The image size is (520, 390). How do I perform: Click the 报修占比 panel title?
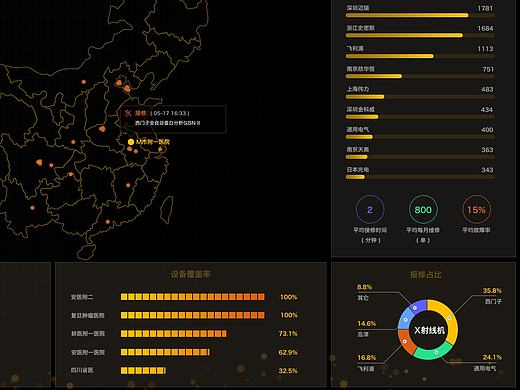click(x=426, y=274)
